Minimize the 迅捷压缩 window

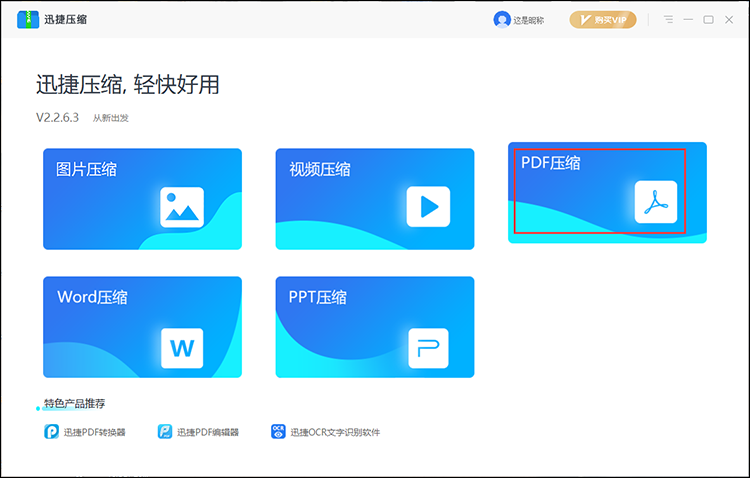point(688,20)
